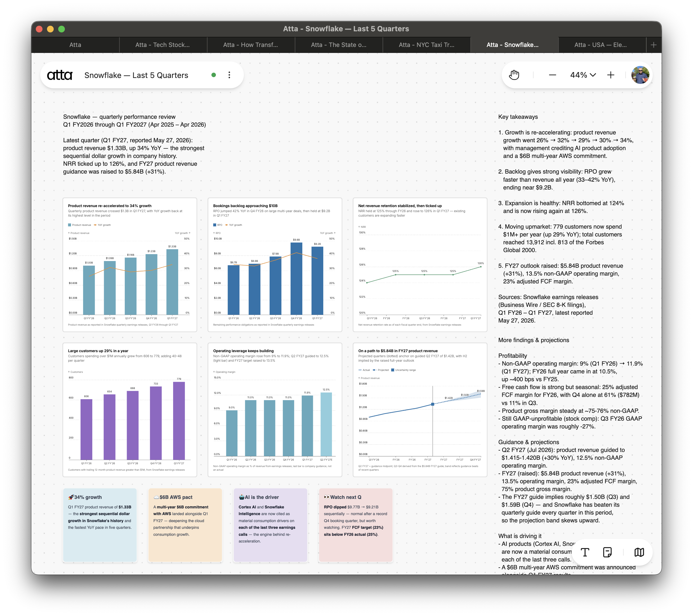Screen dimensions: 693x616
Task: Click RPO legend swatch in bookings chart
Action: tap(214, 225)
